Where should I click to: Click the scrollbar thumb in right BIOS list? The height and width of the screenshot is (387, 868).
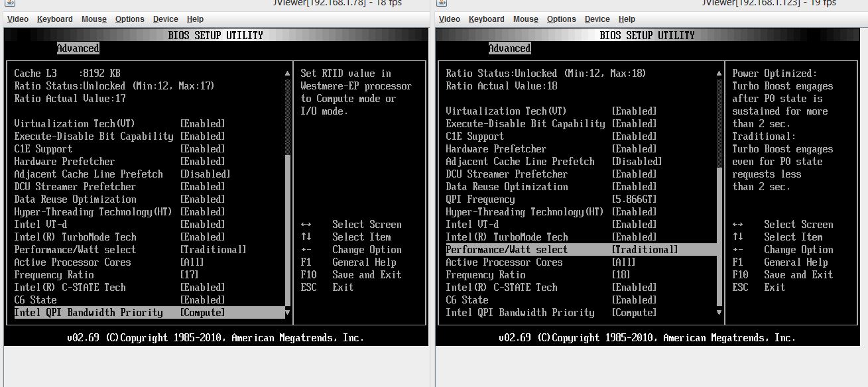(719, 237)
